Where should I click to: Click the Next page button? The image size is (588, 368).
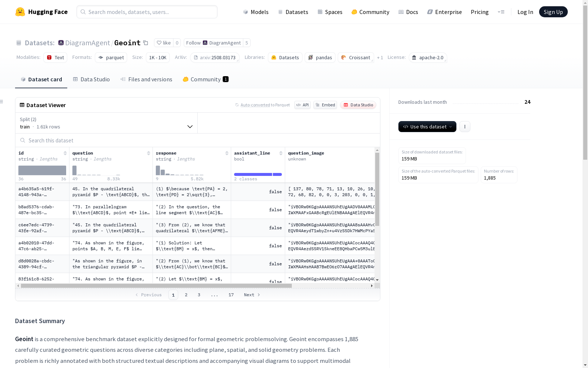click(252, 295)
